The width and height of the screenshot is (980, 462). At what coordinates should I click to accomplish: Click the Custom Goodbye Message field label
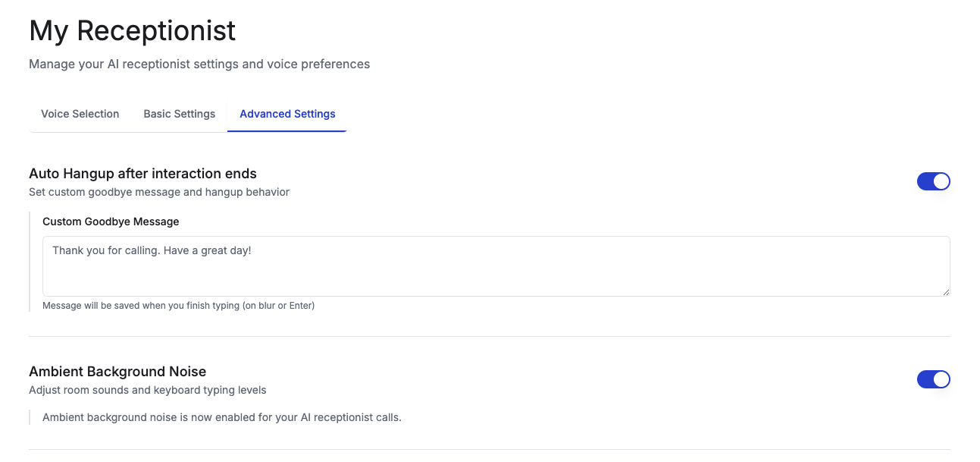[111, 222]
